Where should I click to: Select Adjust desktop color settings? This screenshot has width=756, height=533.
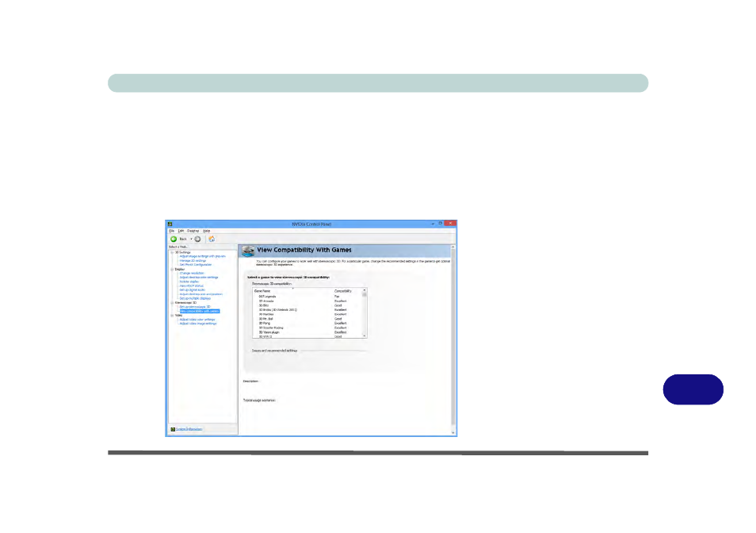pyautogui.click(x=199, y=278)
